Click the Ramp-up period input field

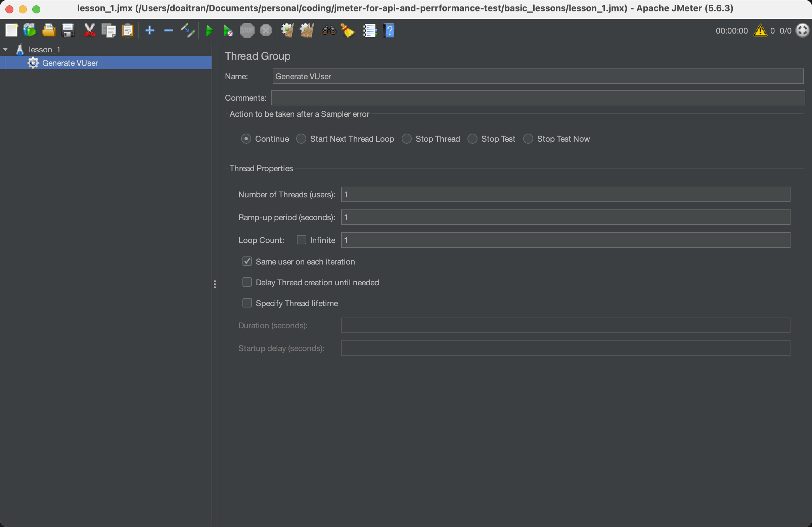point(565,217)
